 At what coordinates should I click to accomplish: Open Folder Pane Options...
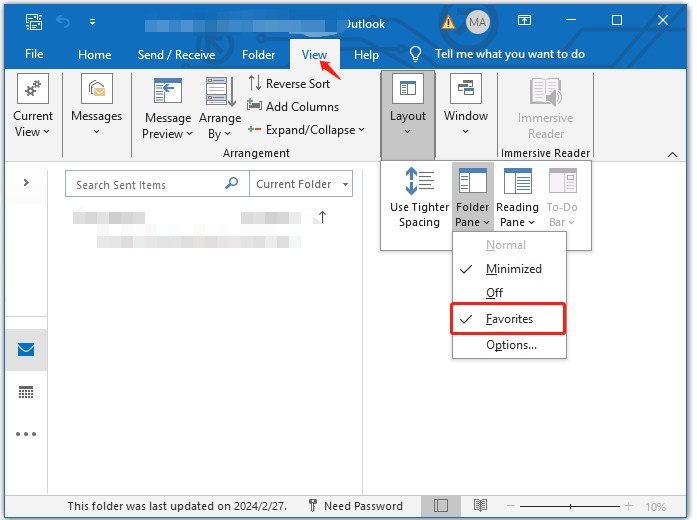(x=509, y=345)
